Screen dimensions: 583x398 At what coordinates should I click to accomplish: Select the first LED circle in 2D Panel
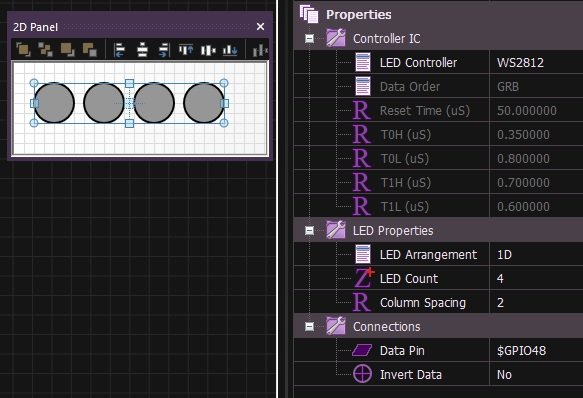[54, 103]
